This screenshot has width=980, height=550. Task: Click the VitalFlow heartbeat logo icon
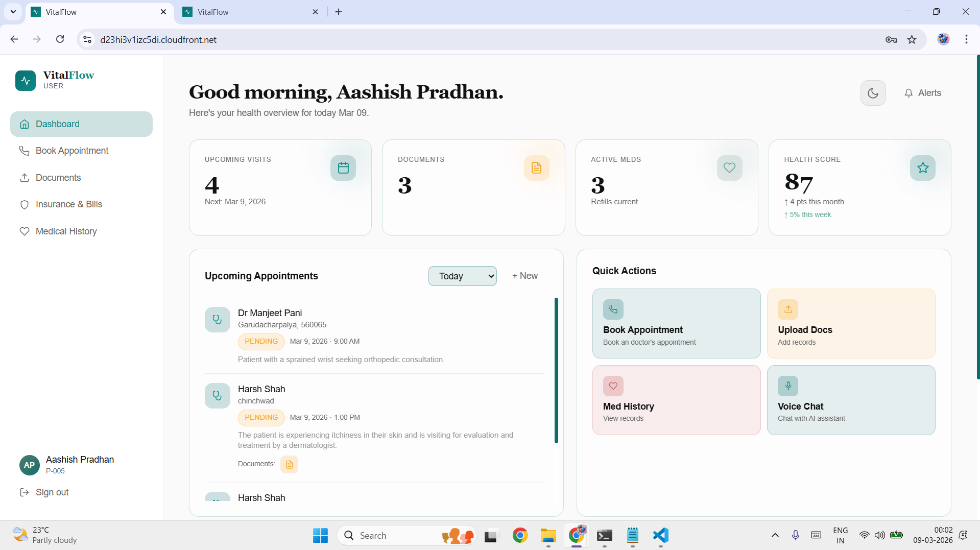(25, 80)
